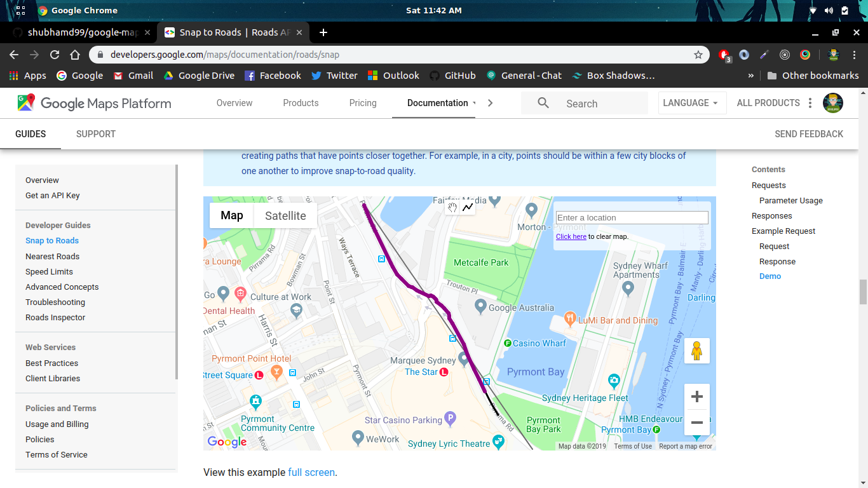
Task: Open a new Chrome tab
Action: 323,32
